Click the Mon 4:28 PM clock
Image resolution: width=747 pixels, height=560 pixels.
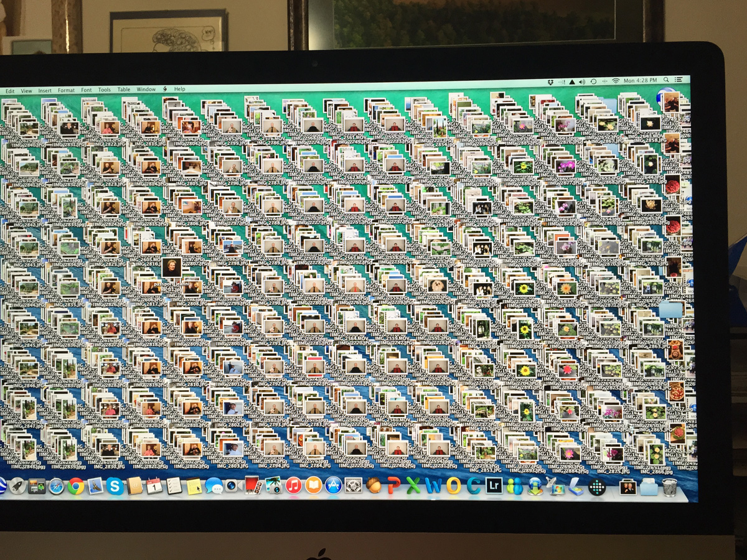click(641, 80)
